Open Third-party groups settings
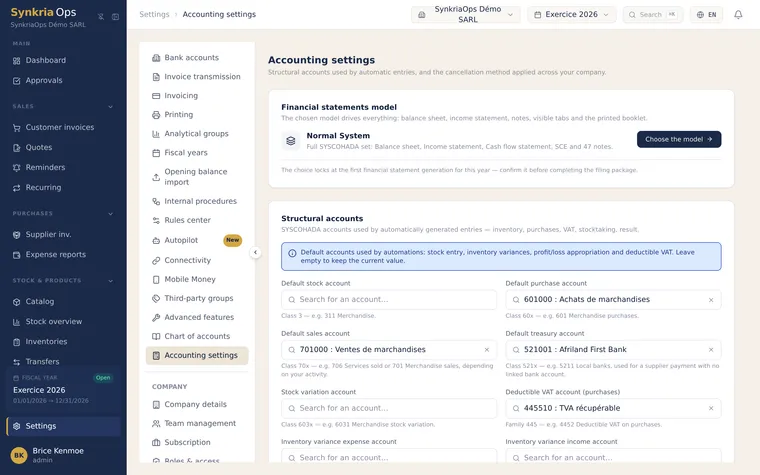Image resolution: width=760 pixels, height=475 pixels. coord(197,298)
